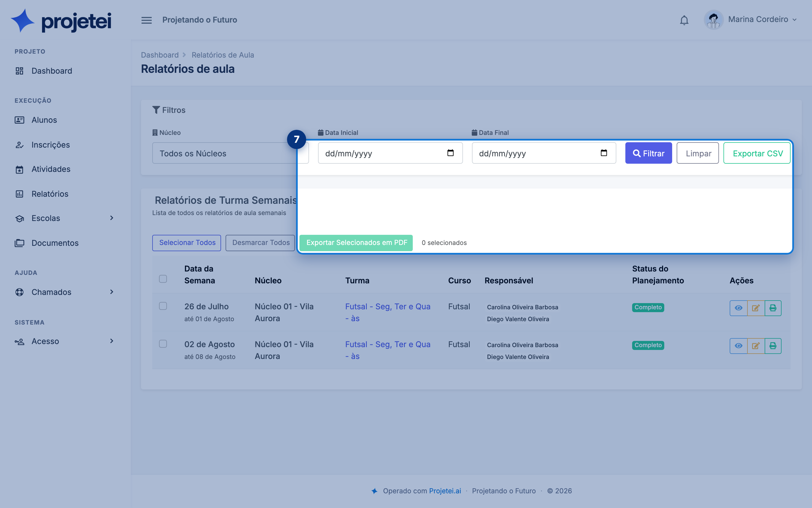This screenshot has height=508, width=812.
Task: Open the Data Final calendar picker icon
Action: 604,153
